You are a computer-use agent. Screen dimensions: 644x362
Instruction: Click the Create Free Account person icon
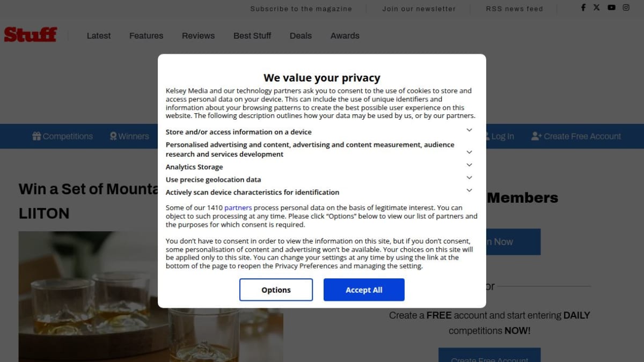point(537,136)
